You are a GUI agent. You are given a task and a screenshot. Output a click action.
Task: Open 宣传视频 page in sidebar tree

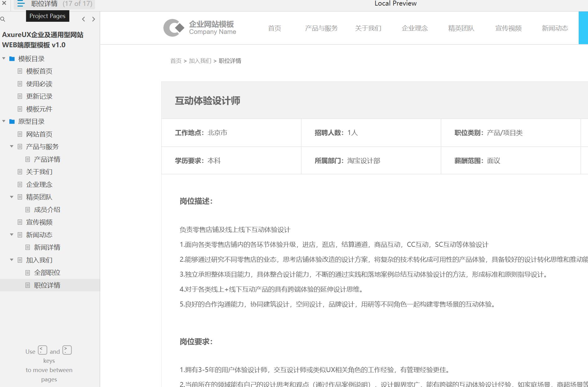coord(39,222)
